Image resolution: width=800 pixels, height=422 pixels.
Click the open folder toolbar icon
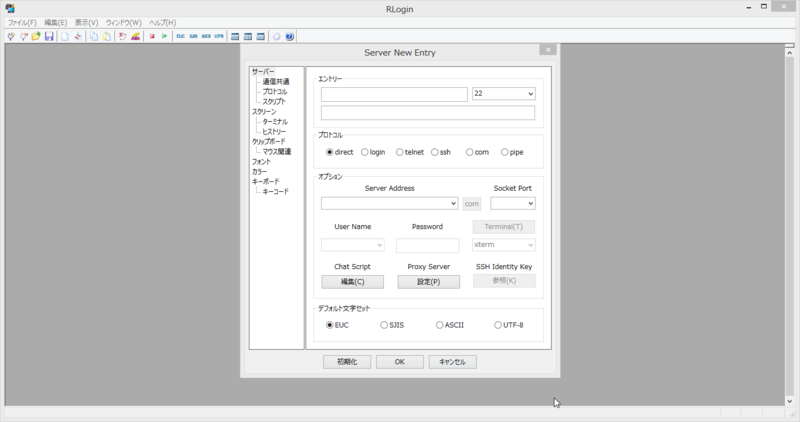tap(36, 36)
